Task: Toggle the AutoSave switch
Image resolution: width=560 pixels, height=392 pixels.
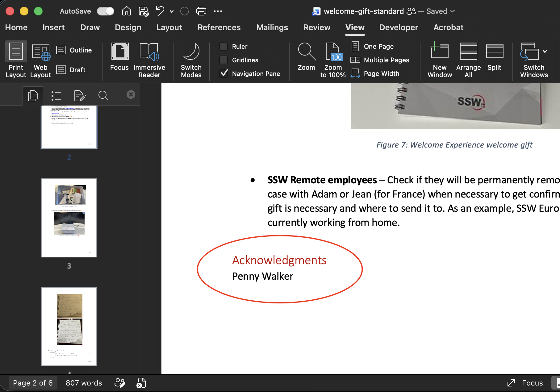Action: (x=106, y=11)
